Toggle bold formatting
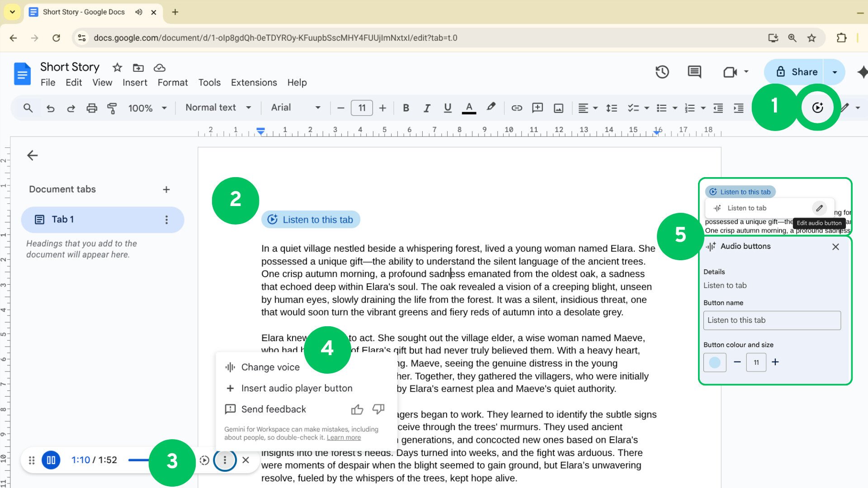Viewport: 868px width, 488px height. pos(406,108)
